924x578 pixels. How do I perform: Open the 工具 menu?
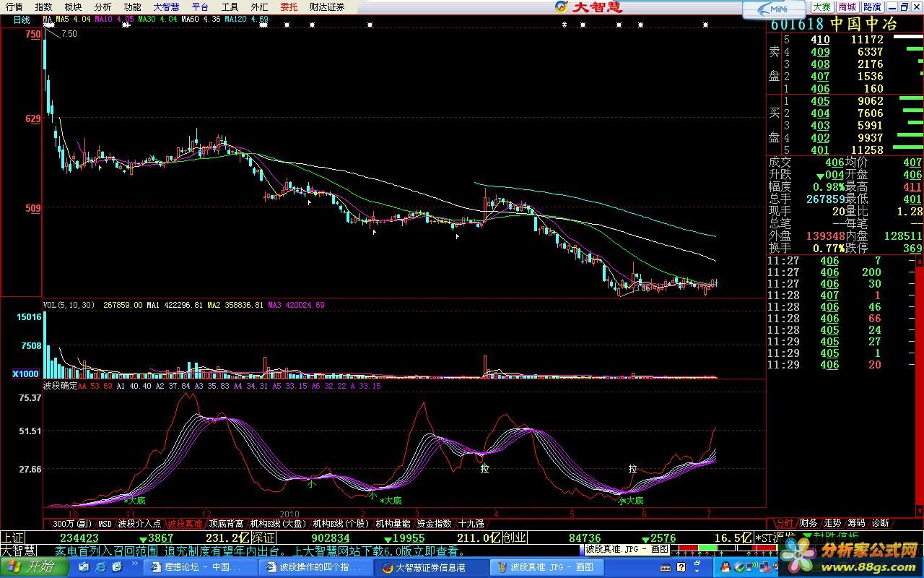230,7
